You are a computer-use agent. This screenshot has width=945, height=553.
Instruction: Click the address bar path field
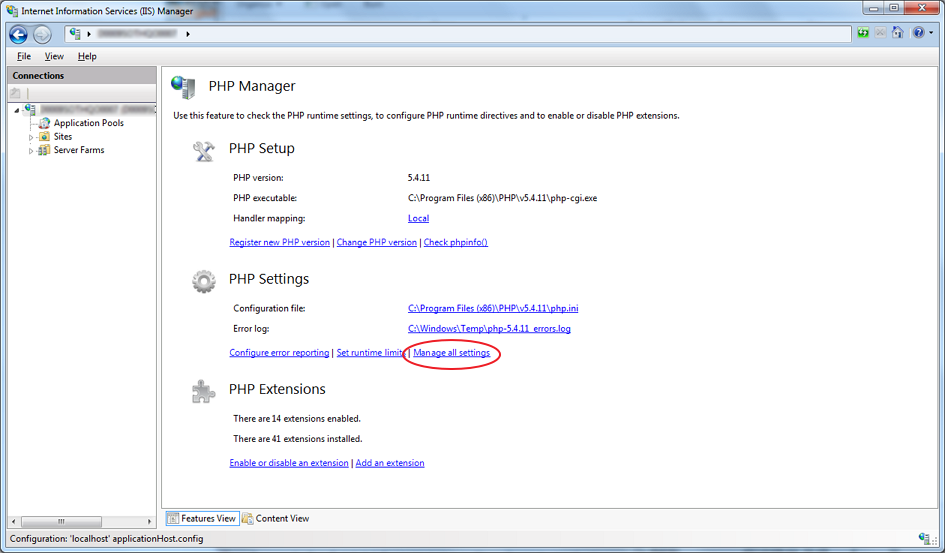pyautogui.click(x=458, y=34)
